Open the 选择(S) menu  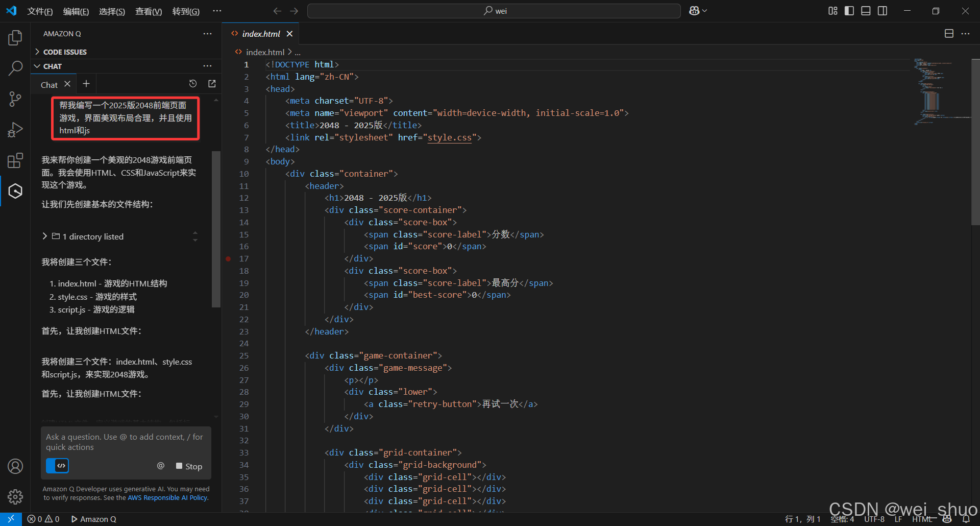click(x=112, y=11)
